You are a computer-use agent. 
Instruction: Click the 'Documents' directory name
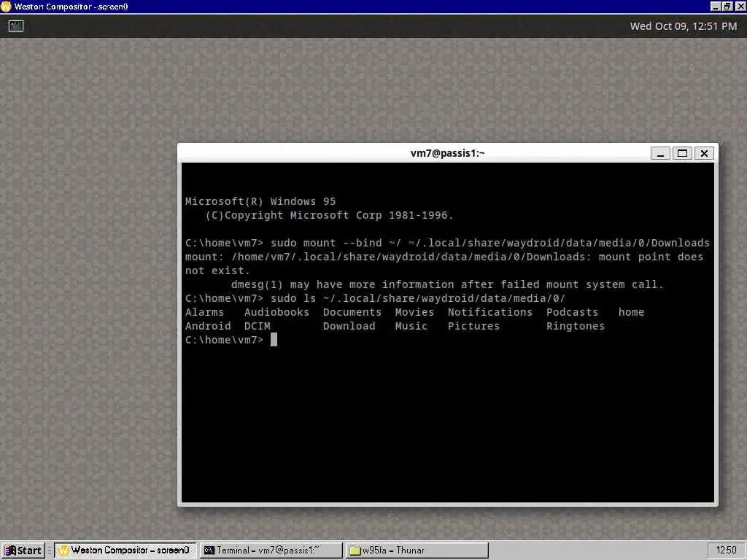coord(352,312)
